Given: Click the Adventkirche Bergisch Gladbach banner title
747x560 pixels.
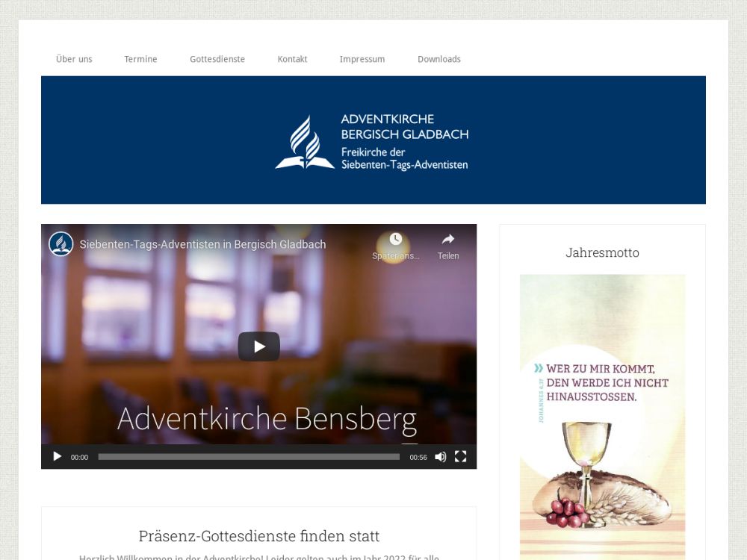Looking at the screenshot, I should pos(404,127).
